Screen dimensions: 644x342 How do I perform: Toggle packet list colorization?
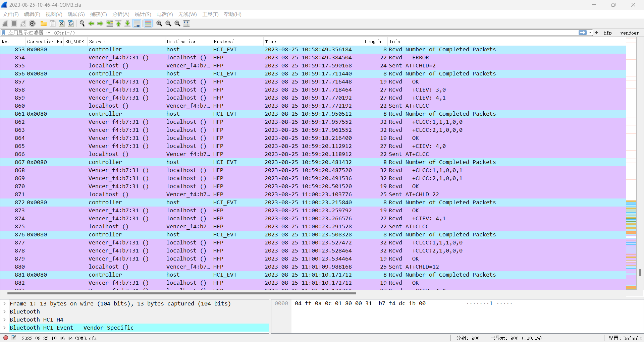coord(148,23)
